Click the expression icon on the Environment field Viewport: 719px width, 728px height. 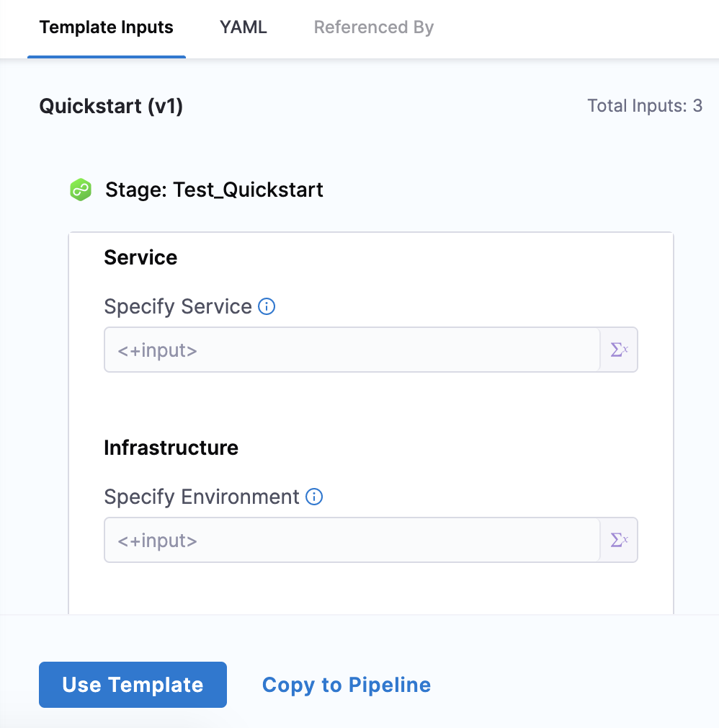(619, 540)
